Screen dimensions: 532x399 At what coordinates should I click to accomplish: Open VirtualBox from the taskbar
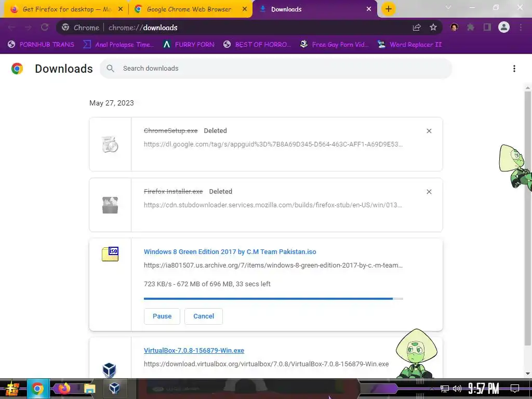tap(114, 388)
